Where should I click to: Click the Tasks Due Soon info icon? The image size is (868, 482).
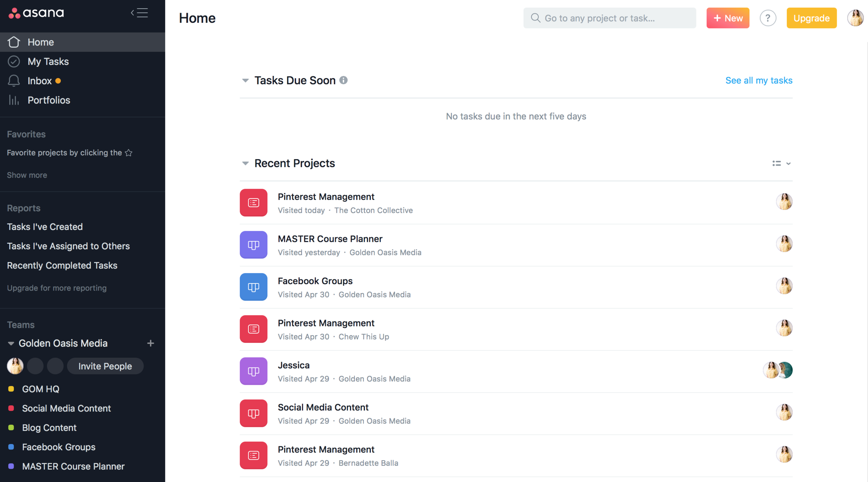(343, 80)
